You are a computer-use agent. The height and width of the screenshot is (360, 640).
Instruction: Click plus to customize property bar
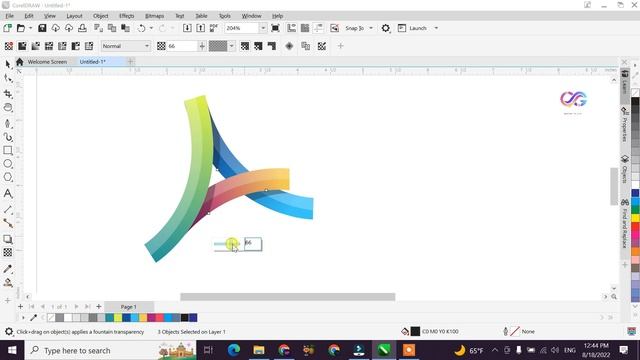pos(340,46)
